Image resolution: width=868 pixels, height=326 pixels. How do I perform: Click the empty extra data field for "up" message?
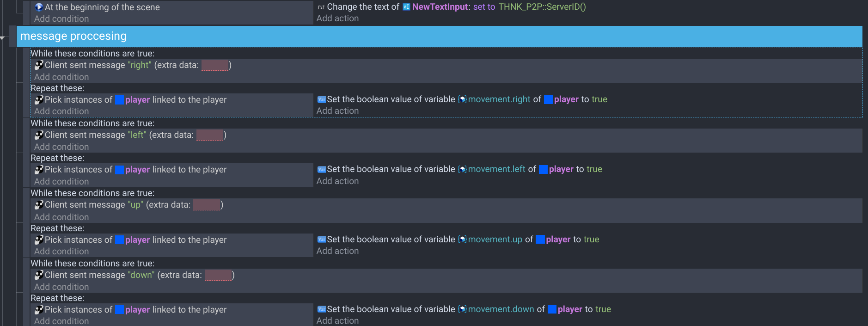click(x=206, y=205)
